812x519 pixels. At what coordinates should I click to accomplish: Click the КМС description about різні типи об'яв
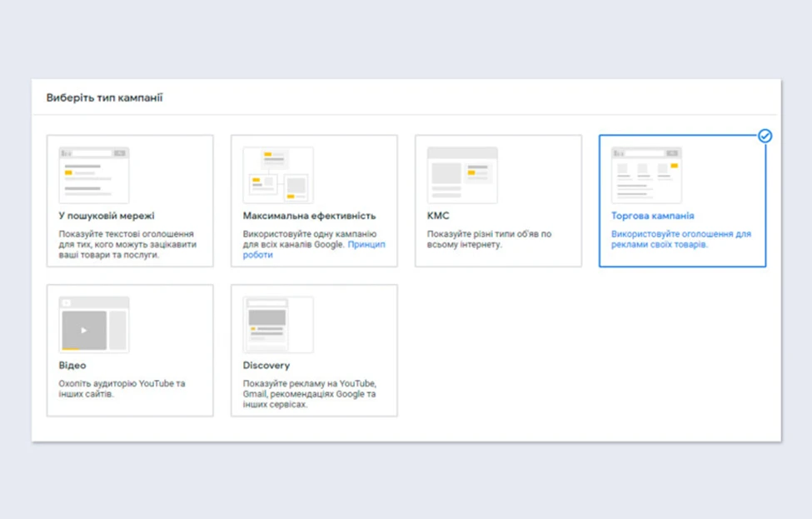[x=489, y=240]
